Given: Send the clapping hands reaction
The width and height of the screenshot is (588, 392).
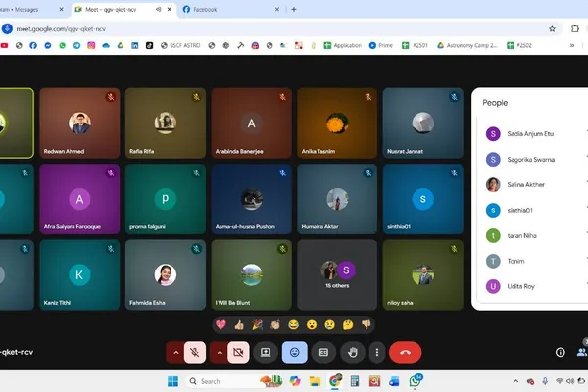Looking at the screenshot, I should (275, 324).
